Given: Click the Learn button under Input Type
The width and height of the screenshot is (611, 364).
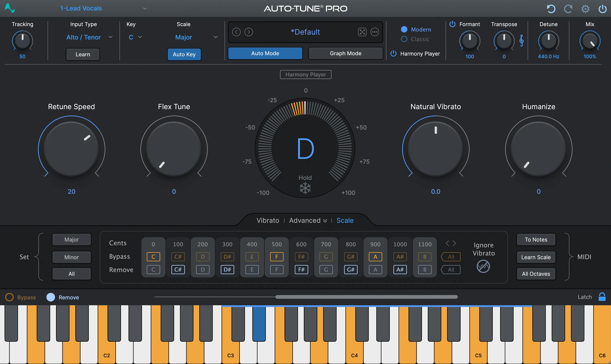Looking at the screenshot, I should click(x=82, y=54).
